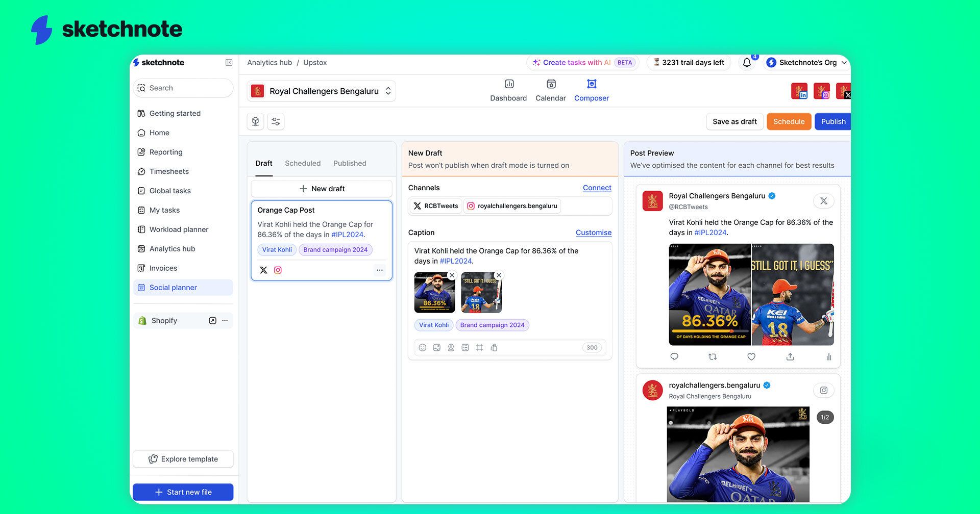
Task: Click the blue Publish button
Action: click(832, 121)
